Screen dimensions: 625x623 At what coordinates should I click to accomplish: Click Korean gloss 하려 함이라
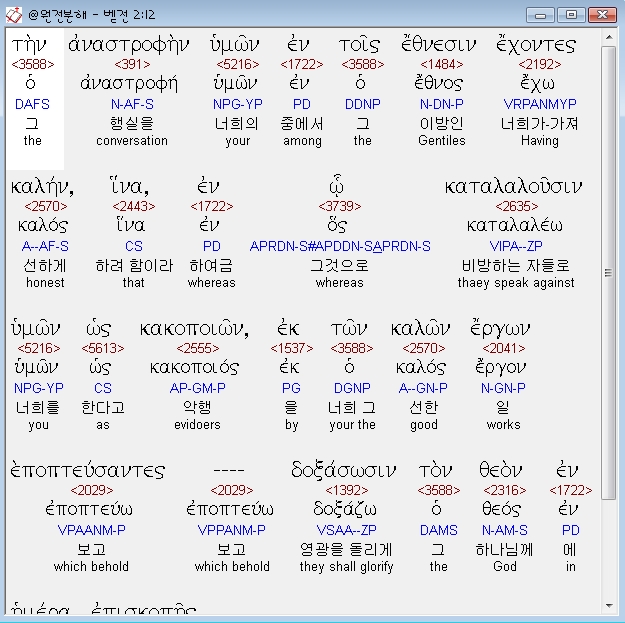(x=134, y=265)
